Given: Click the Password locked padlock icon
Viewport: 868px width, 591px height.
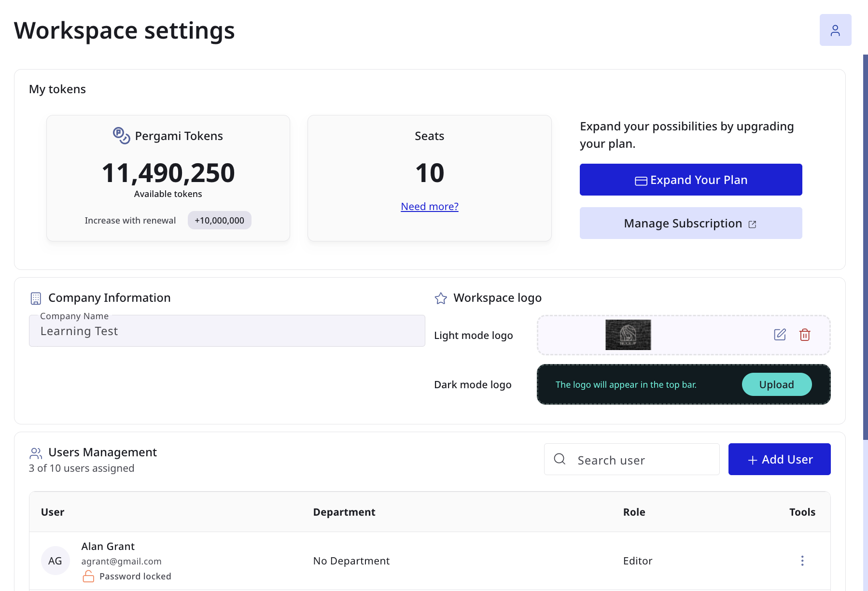Looking at the screenshot, I should tap(88, 576).
